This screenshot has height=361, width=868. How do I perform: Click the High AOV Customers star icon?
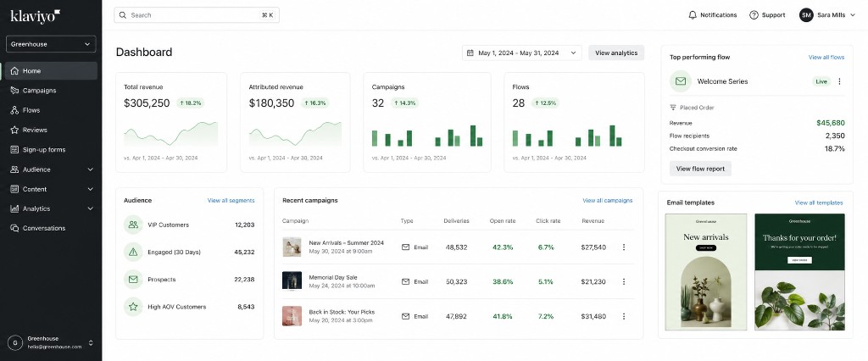tap(133, 307)
